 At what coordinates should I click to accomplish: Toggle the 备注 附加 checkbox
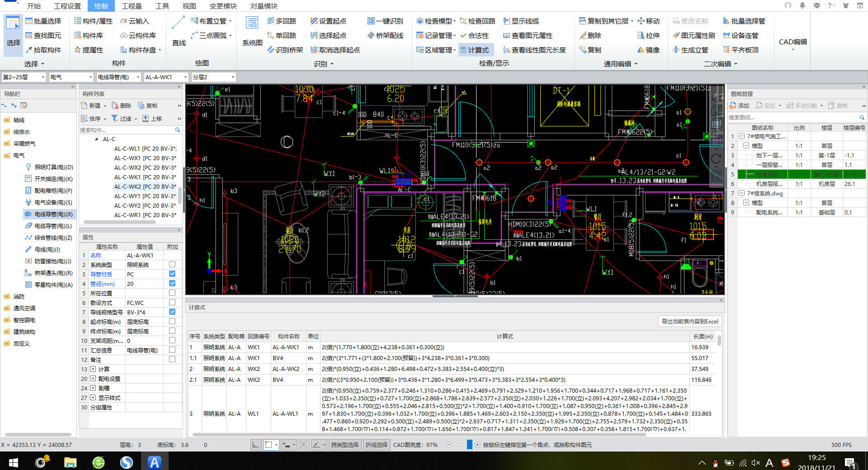pyautogui.click(x=172, y=360)
